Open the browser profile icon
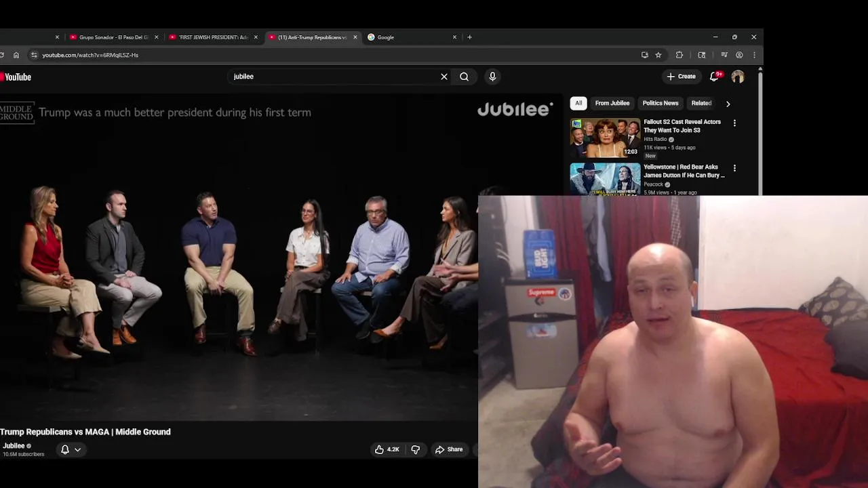 [x=739, y=55]
